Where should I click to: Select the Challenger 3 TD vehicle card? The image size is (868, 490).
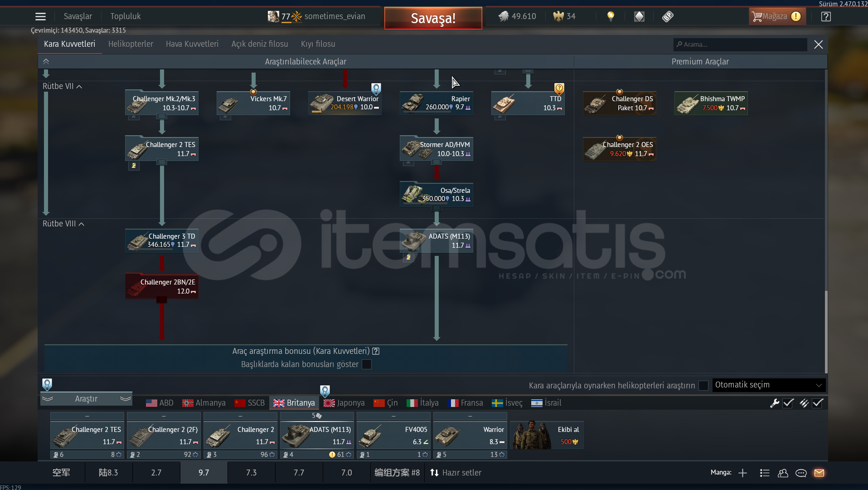coord(162,240)
